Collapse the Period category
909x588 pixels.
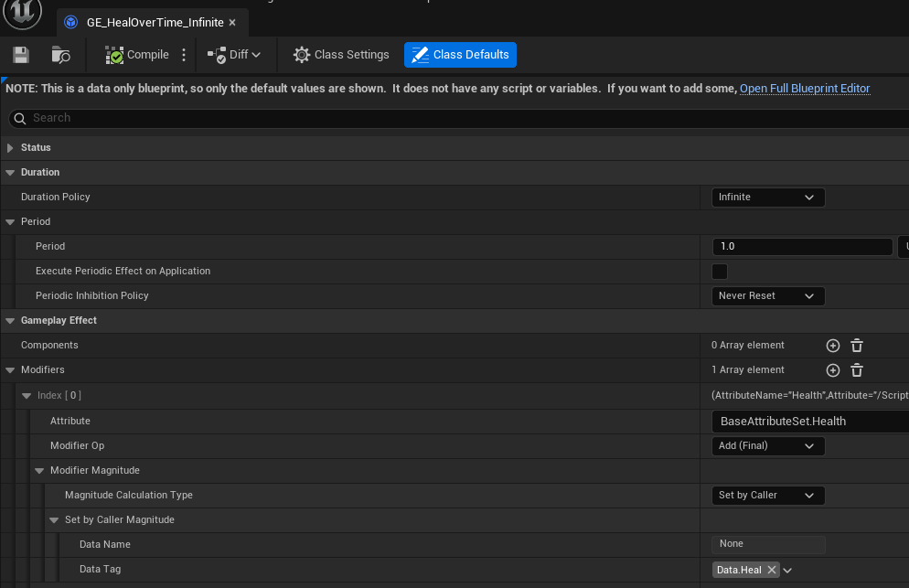coord(10,221)
